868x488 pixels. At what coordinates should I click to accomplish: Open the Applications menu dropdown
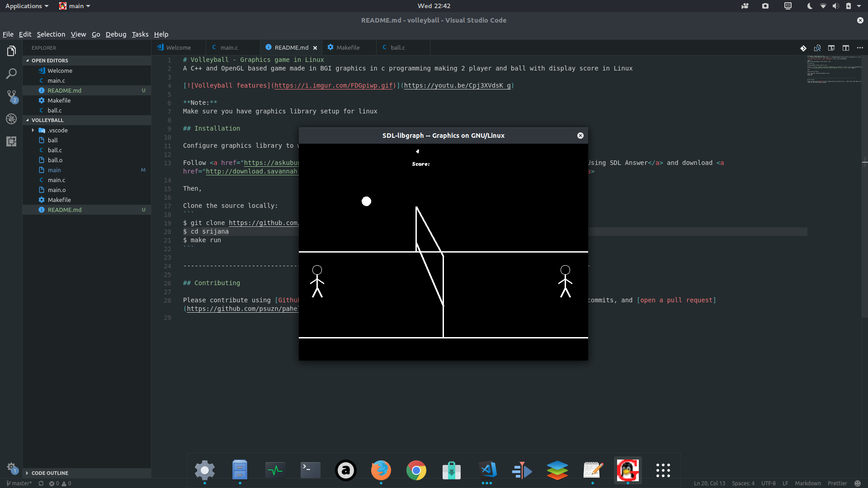click(x=27, y=6)
